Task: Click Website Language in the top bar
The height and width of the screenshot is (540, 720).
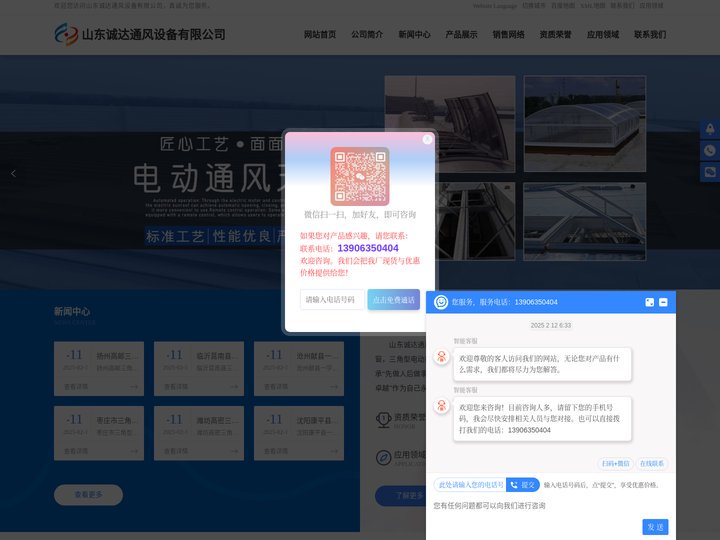Action: click(x=495, y=6)
